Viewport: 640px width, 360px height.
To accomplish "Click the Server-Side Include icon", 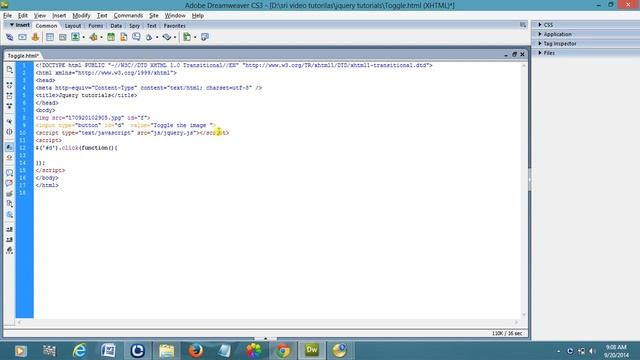I will 124,37.
